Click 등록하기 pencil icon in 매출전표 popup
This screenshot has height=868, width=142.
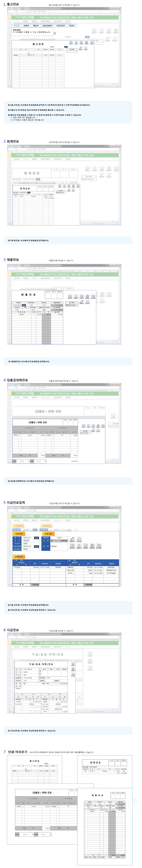(x=82, y=302)
